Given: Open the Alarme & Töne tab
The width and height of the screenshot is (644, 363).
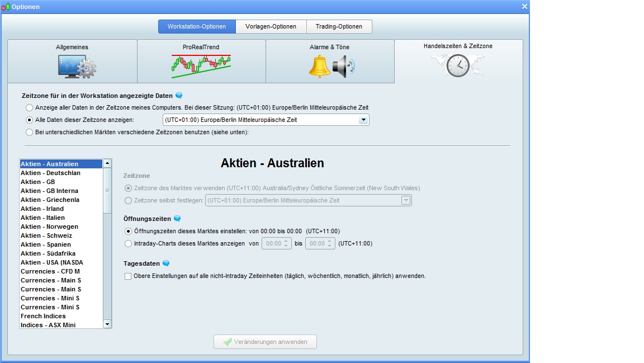Looking at the screenshot, I should point(330,62).
